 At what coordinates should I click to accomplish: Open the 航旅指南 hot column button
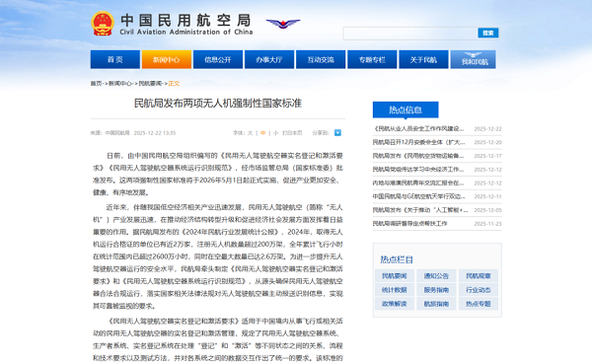click(436, 304)
